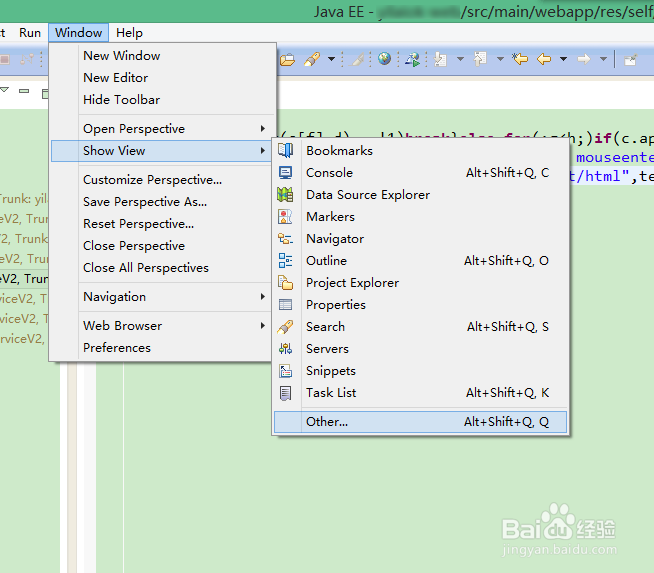Open the Search tool dropdown arrow
Viewport: 654px width, 573px height.
tap(332, 59)
